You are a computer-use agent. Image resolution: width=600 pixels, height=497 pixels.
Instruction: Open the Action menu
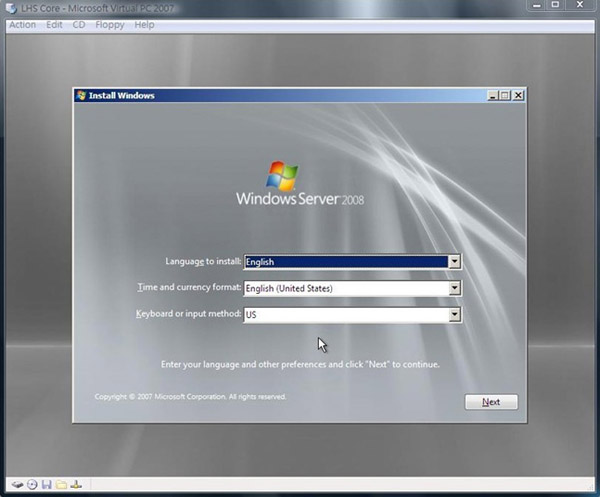click(22, 24)
